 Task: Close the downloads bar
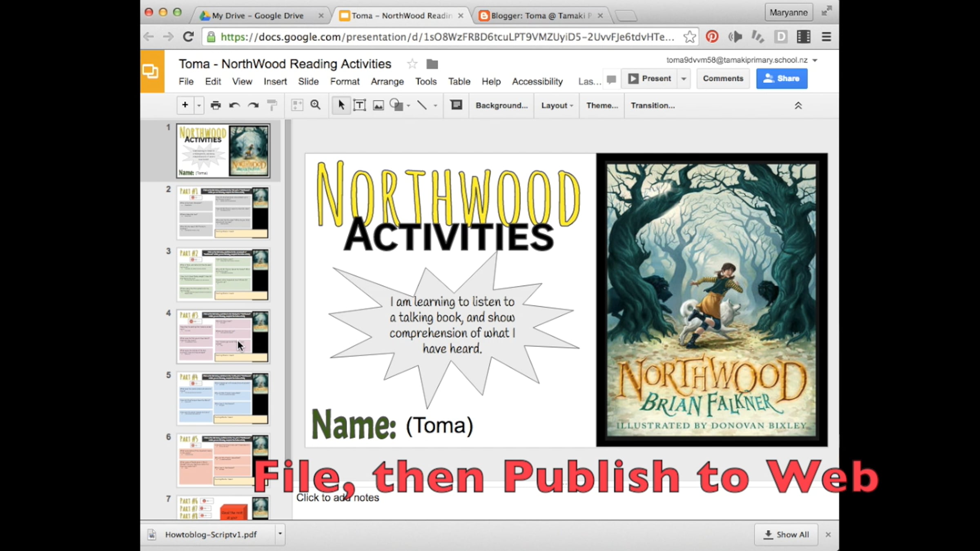point(828,535)
